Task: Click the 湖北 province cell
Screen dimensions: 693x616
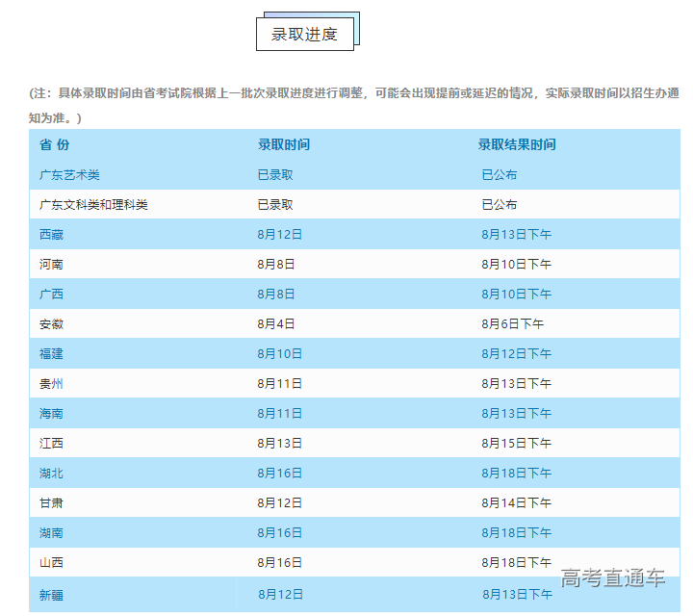Action: tap(52, 473)
